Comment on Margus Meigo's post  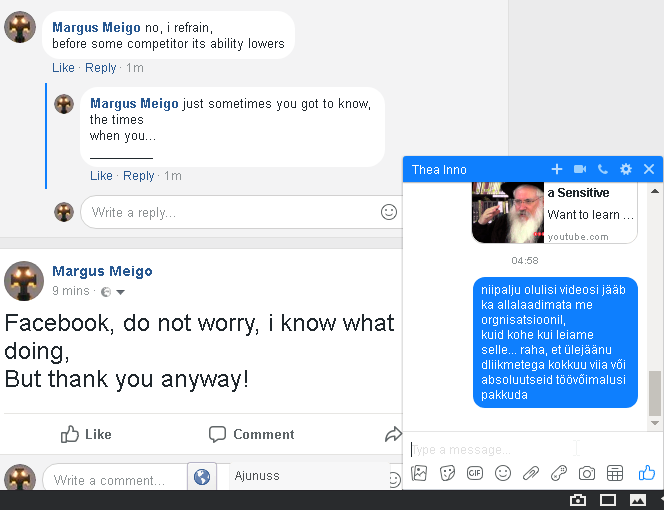click(252, 434)
